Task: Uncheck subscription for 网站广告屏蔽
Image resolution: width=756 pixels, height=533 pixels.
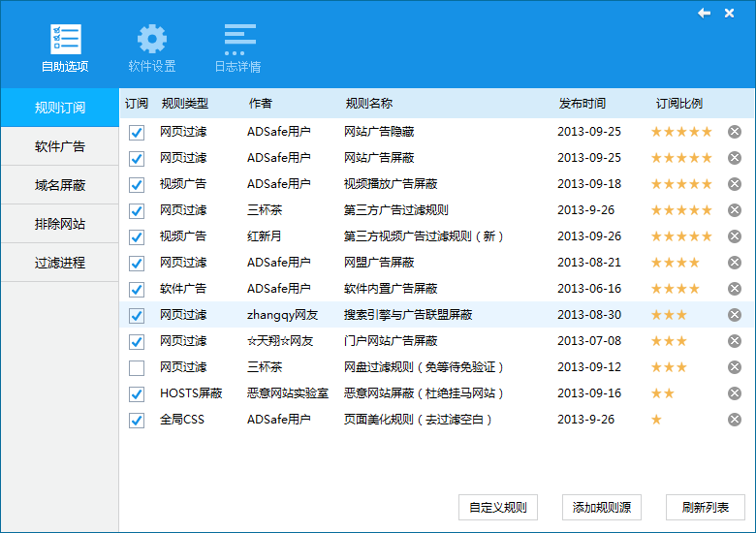Action: coord(137,159)
